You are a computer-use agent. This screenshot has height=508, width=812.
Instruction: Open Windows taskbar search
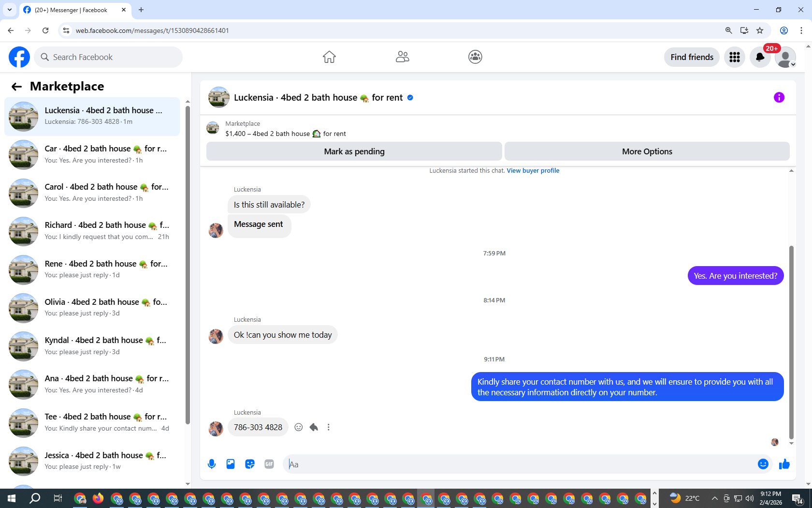[x=35, y=498]
